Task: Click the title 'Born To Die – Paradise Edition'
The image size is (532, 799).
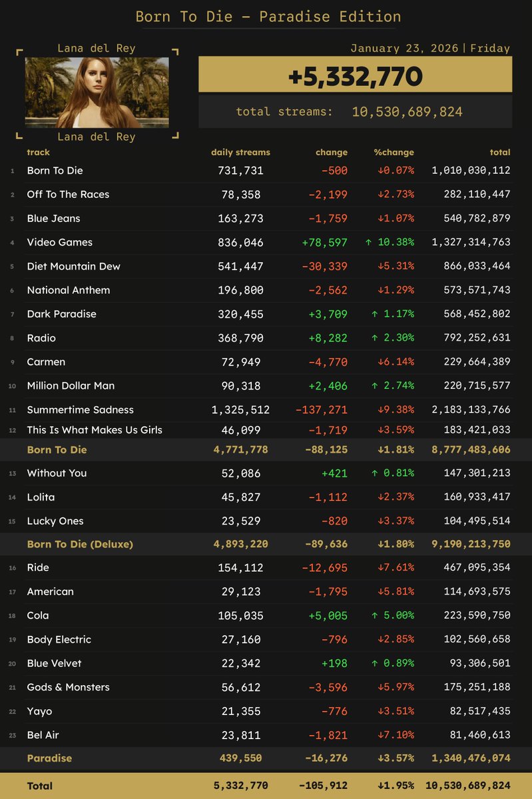Action: (x=268, y=17)
